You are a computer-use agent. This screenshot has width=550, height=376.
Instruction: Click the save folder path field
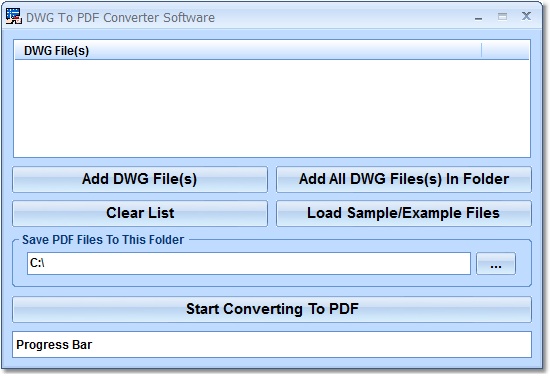tap(249, 263)
